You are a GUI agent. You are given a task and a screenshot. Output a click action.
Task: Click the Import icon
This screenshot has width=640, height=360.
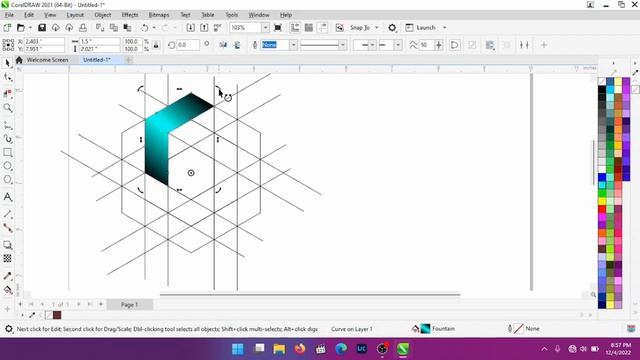[190, 27]
